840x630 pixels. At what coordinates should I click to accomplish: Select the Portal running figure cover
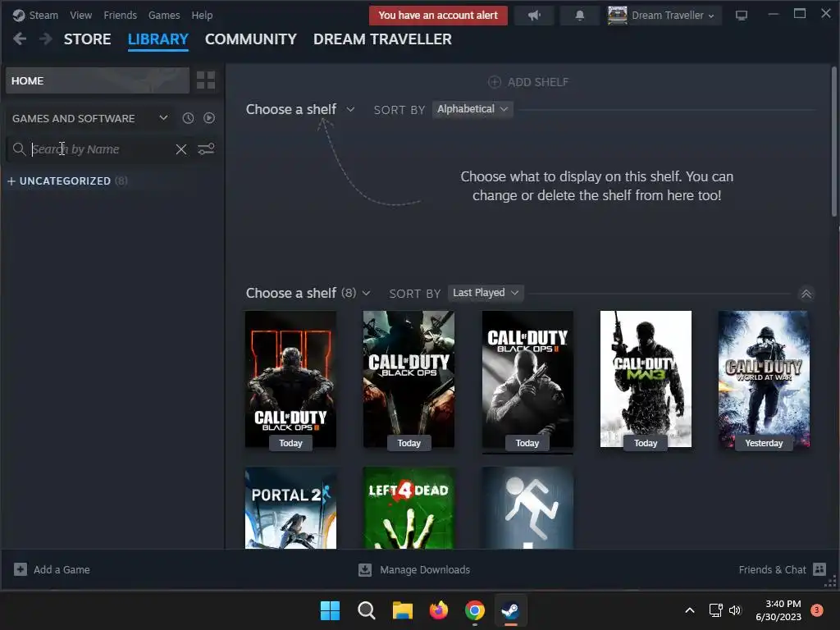pos(527,508)
